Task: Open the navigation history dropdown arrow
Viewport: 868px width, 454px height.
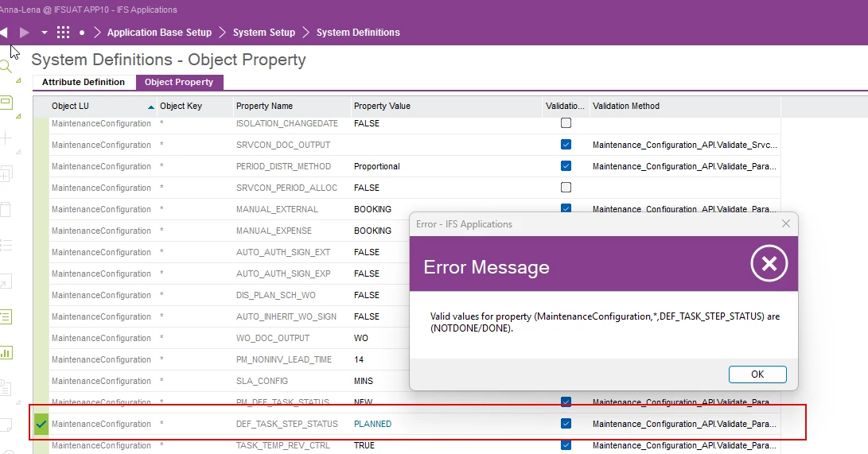Action: pos(45,33)
